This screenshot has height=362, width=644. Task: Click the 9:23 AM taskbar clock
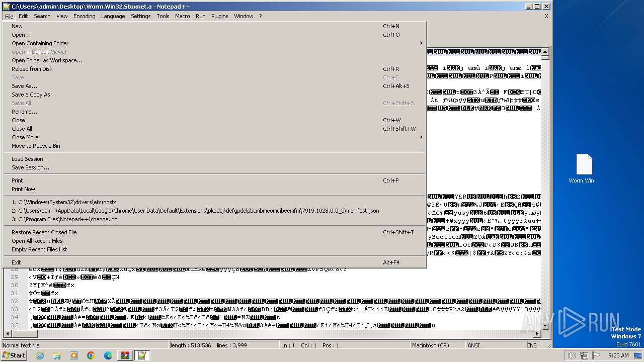pyautogui.click(x=618, y=355)
